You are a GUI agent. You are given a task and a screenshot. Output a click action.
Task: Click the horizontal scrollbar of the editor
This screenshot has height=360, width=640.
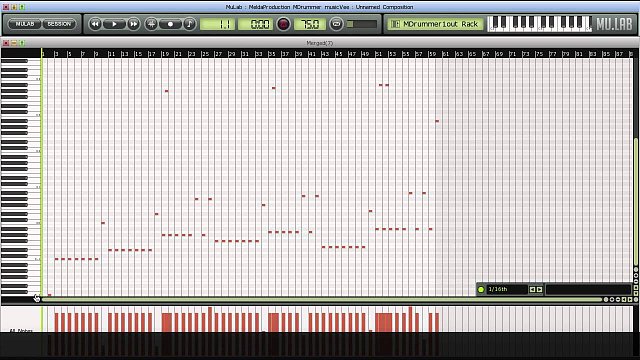click(x=322, y=300)
